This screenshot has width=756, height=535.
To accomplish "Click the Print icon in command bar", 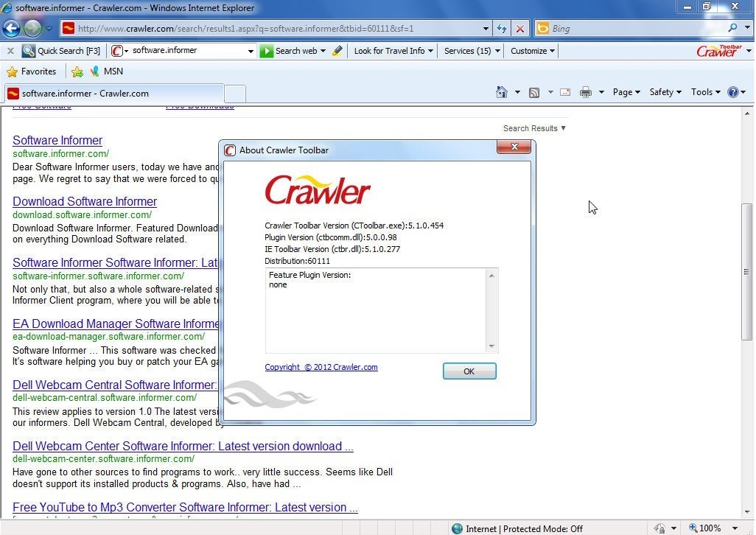I will click(586, 92).
